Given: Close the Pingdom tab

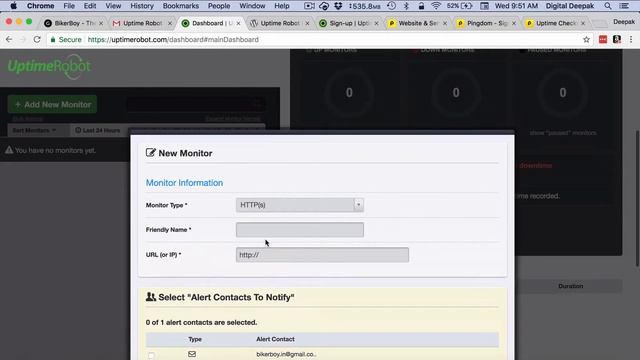Looking at the screenshot, I should coord(513,23).
